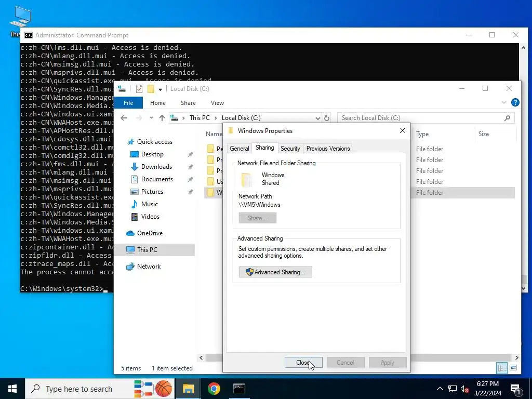Screen dimensions: 532x399
Task: Open File Explorer from the taskbar
Action: point(188,389)
